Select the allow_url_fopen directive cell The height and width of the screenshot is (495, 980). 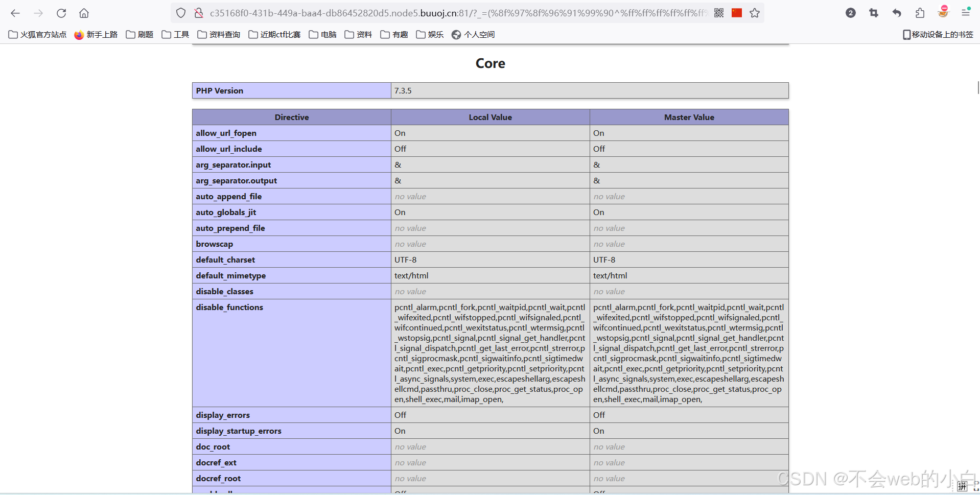(292, 133)
